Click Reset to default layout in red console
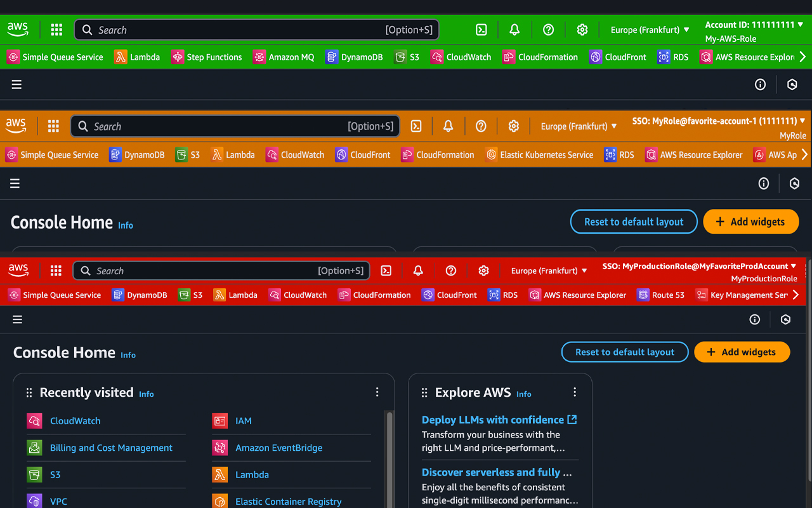Screen dimensions: 812x508 click(x=625, y=352)
